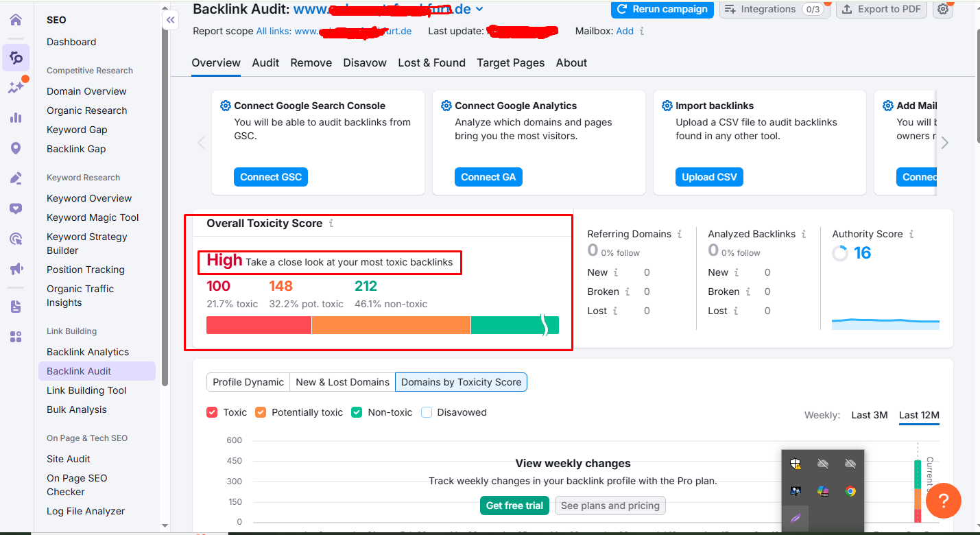The width and height of the screenshot is (980, 535).
Task: Click the Rerun campaign button
Action: (662, 9)
